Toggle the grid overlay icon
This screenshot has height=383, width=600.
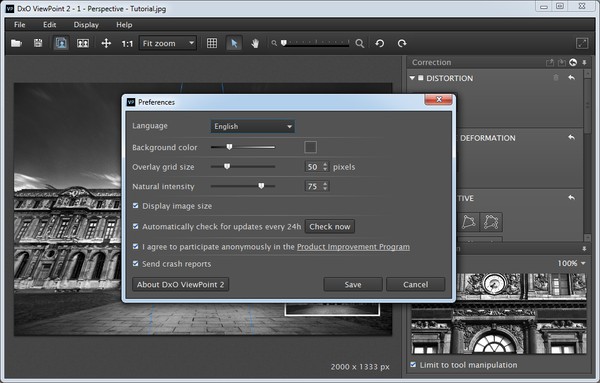coord(212,43)
